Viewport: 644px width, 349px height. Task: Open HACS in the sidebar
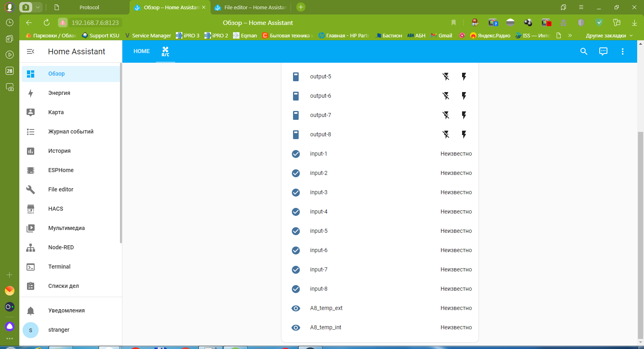pyautogui.click(x=56, y=209)
